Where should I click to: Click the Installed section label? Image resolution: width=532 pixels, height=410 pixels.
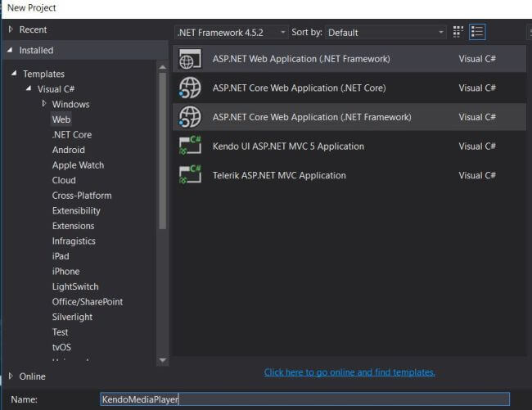point(36,50)
